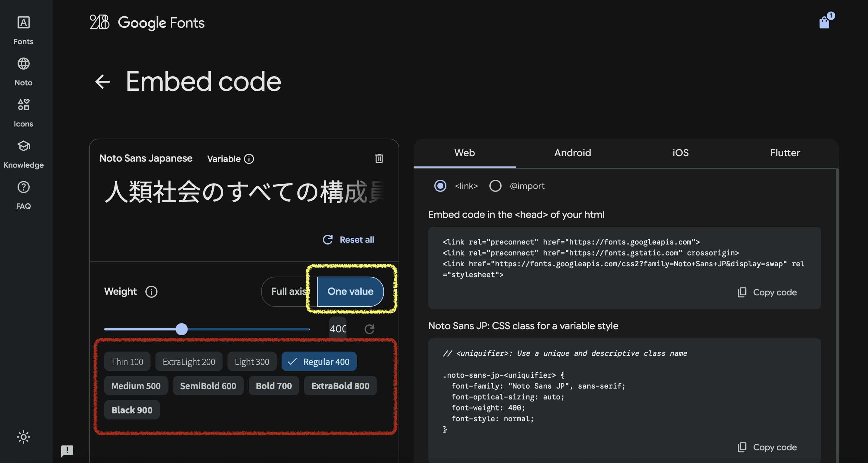Click the font-weight: 400; code line
This screenshot has height=463, width=868.
[488, 408]
